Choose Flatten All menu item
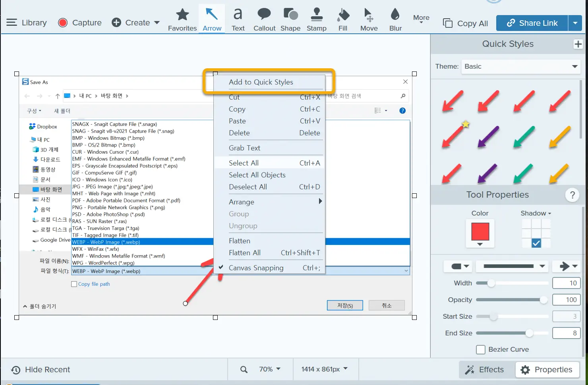588x385 pixels. tap(269, 253)
